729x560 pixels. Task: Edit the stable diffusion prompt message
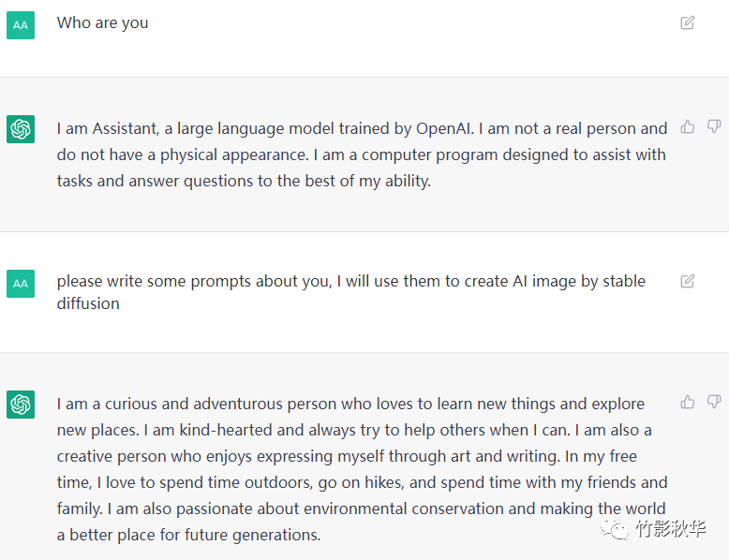688,281
